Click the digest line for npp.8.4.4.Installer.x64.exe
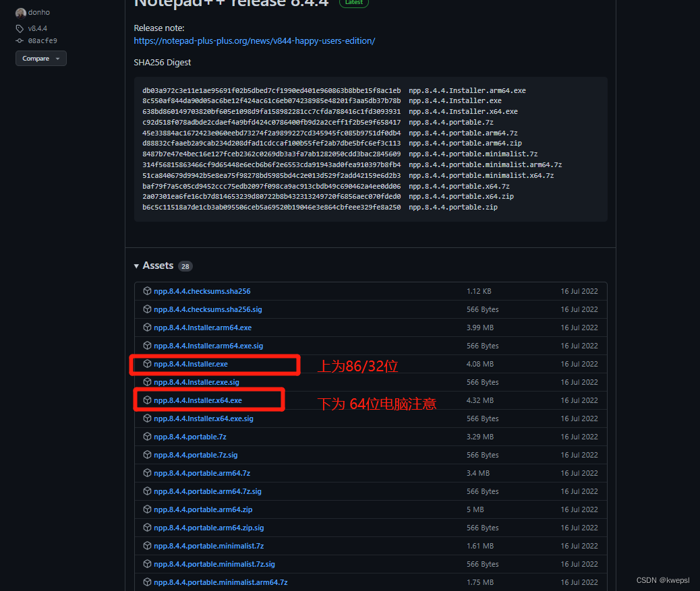Screen dimensions: 700x591 (x=330, y=111)
